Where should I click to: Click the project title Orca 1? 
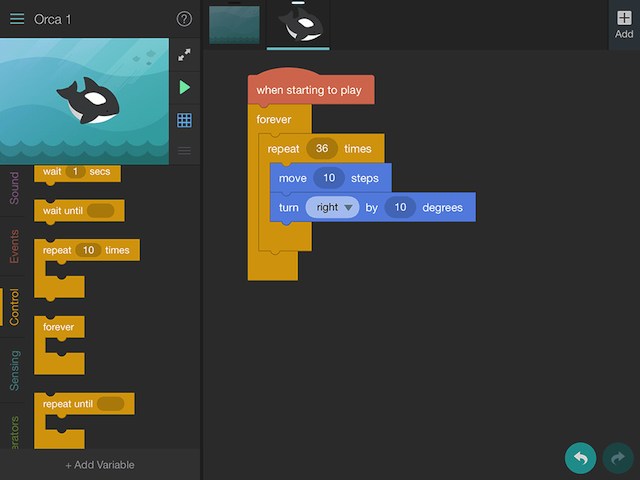(x=53, y=19)
